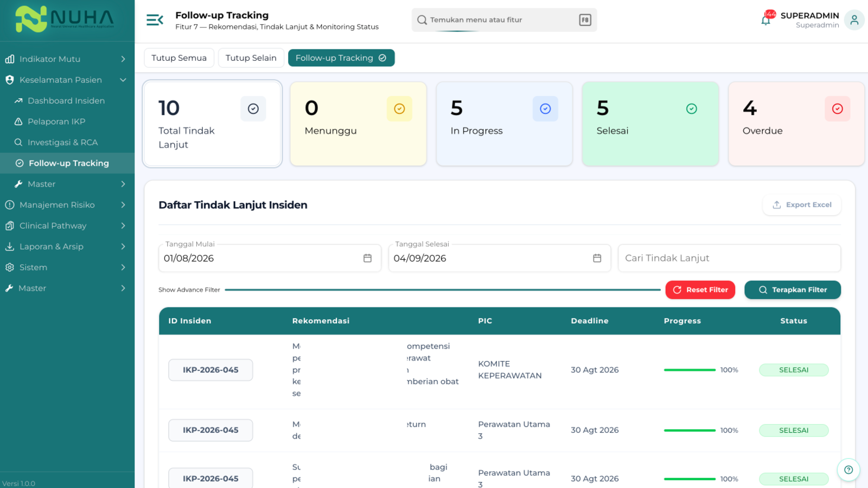Expand Clinical Pathway menu
This screenshot has height=488, width=868.
click(x=67, y=226)
